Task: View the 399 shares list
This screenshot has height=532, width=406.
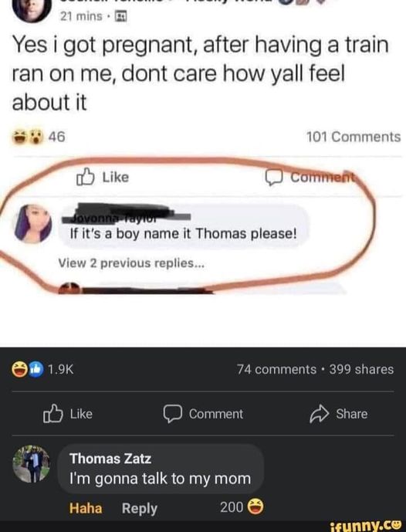Action: coord(361,370)
